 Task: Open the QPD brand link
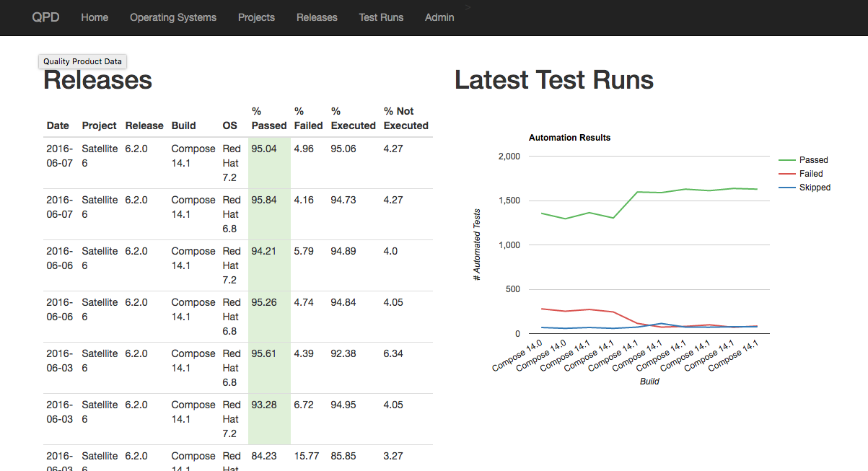click(46, 17)
